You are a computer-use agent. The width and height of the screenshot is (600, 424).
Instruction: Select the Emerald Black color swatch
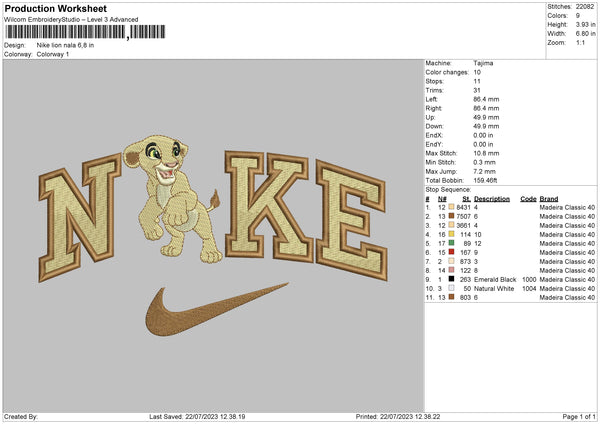(x=452, y=280)
